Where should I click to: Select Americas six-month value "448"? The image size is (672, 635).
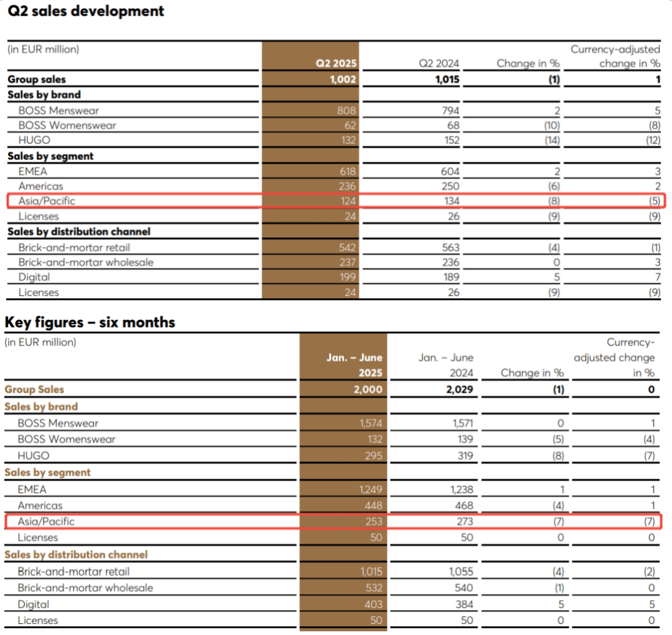(x=373, y=506)
